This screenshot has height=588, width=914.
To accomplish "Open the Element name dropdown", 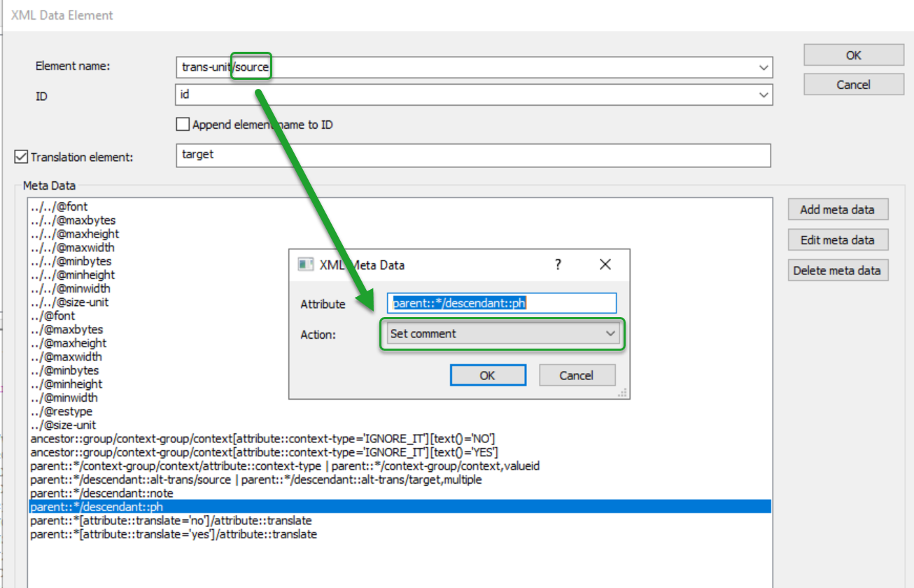I will [x=764, y=67].
